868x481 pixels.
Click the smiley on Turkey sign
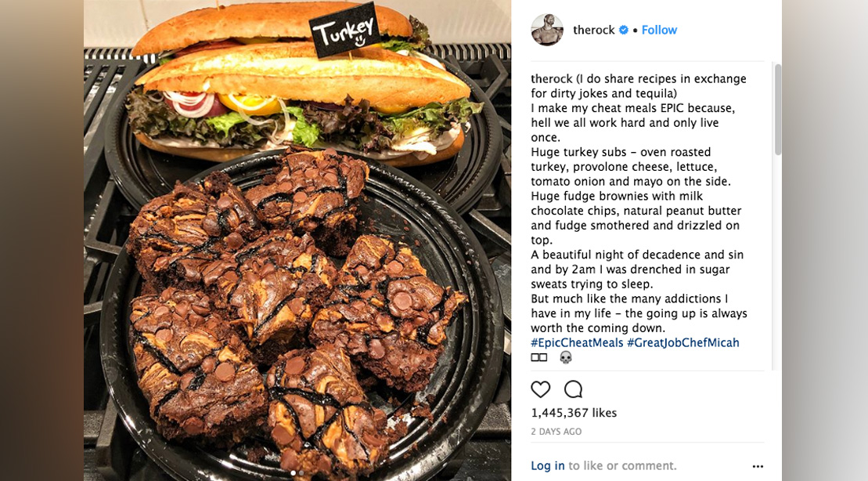click(360, 41)
